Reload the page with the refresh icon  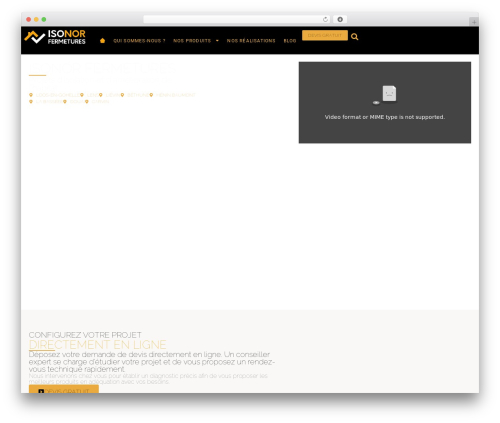coord(325,19)
